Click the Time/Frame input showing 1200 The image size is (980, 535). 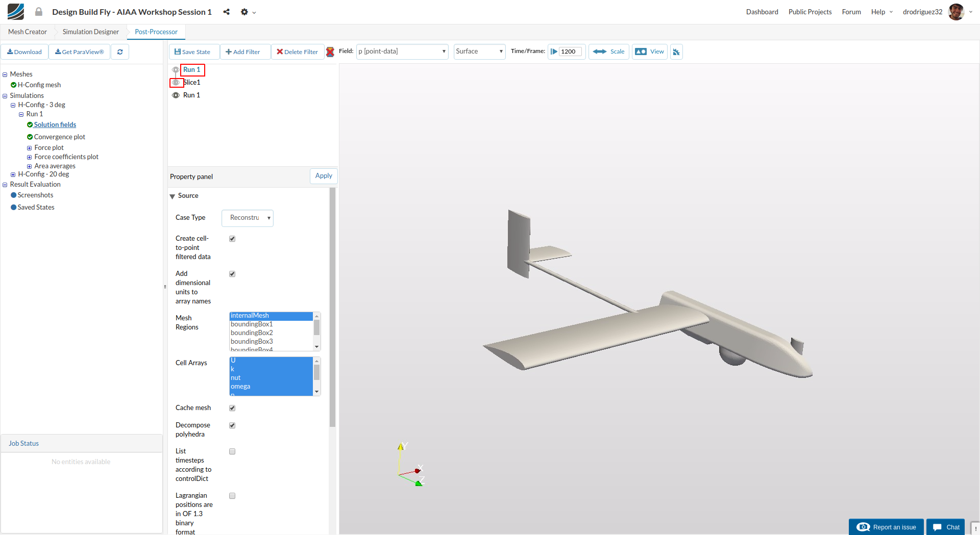click(x=570, y=52)
